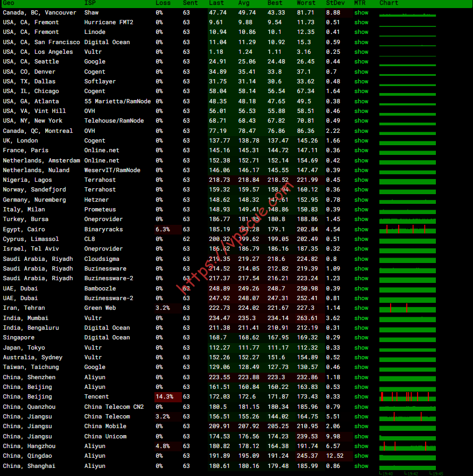Open show link for Google Seattle row
This screenshot has width=473, height=476.
[361, 62]
